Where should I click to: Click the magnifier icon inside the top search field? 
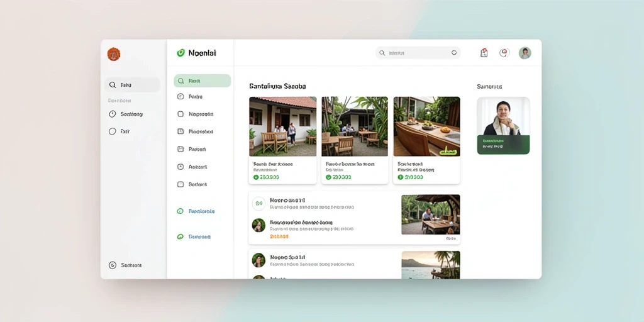382,53
